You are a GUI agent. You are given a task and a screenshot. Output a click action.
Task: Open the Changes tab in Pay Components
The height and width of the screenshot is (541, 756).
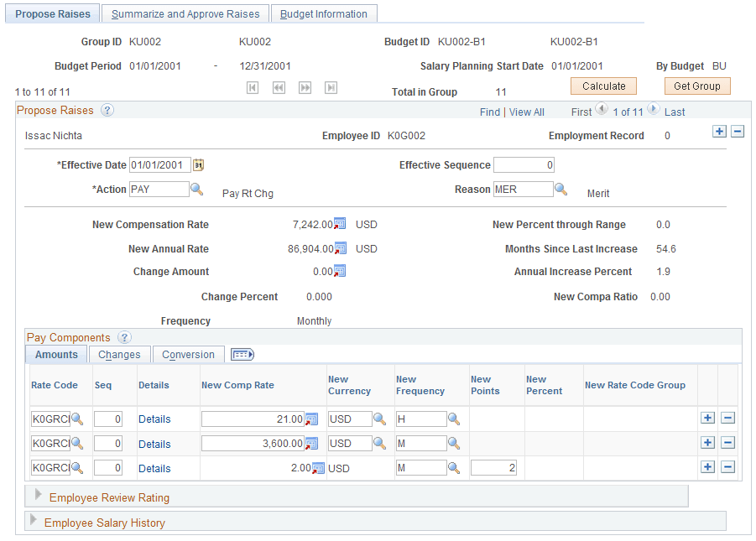119,355
